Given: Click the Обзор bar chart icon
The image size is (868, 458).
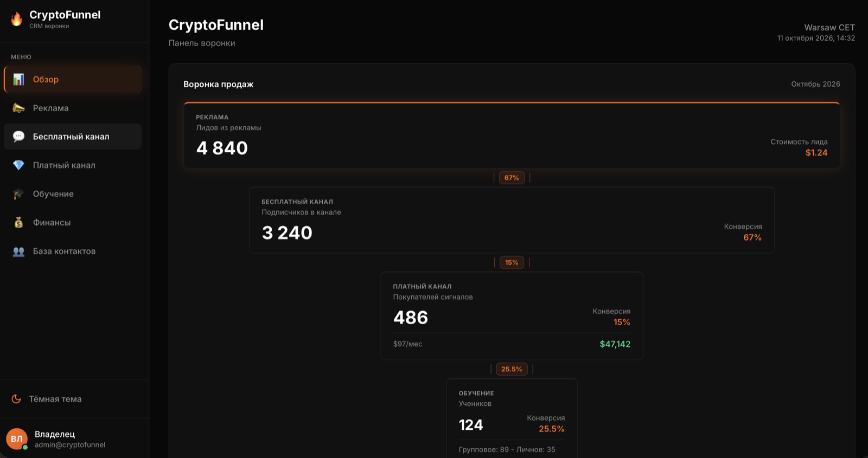Looking at the screenshot, I should point(18,79).
